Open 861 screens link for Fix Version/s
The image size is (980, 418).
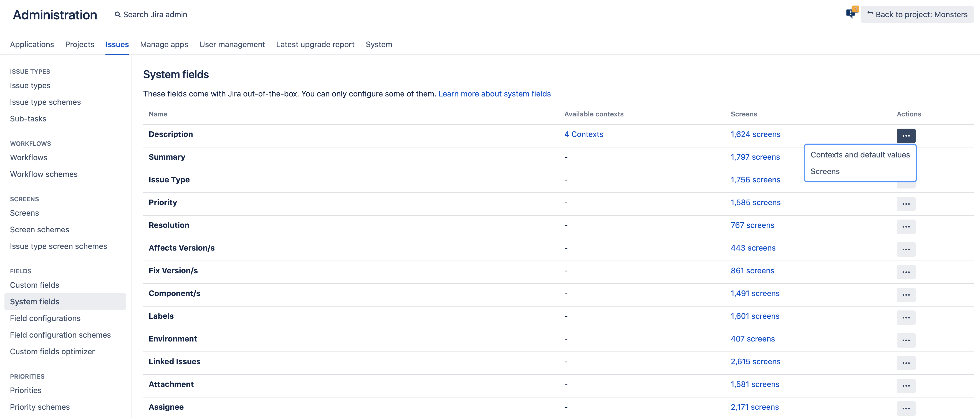click(x=752, y=271)
